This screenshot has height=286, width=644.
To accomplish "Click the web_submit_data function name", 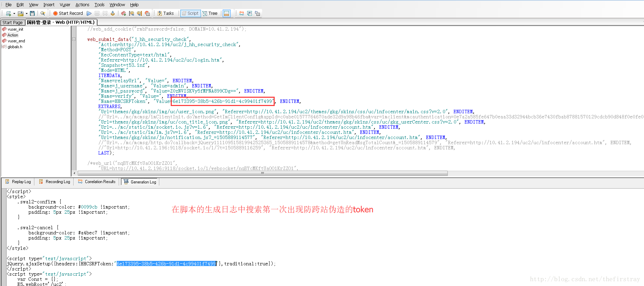I will pyautogui.click(x=108, y=39).
